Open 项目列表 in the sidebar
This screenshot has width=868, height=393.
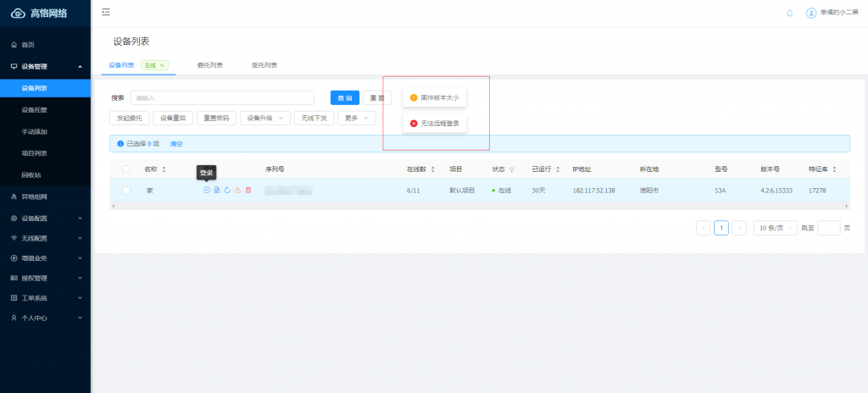point(34,153)
